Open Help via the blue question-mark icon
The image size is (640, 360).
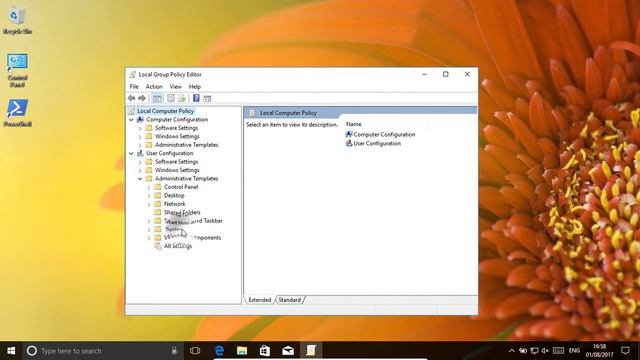click(x=196, y=98)
